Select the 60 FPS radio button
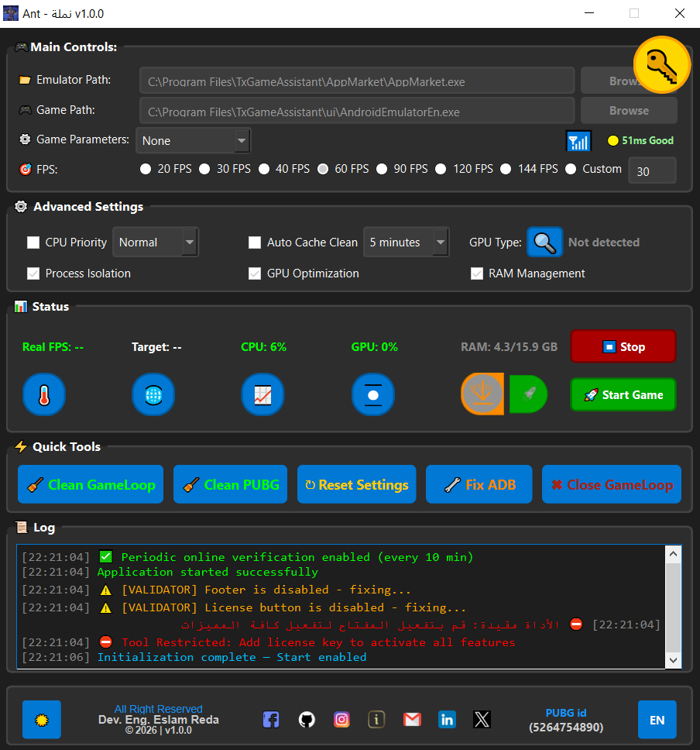The width and height of the screenshot is (700, 750). [x=323, y=168]
